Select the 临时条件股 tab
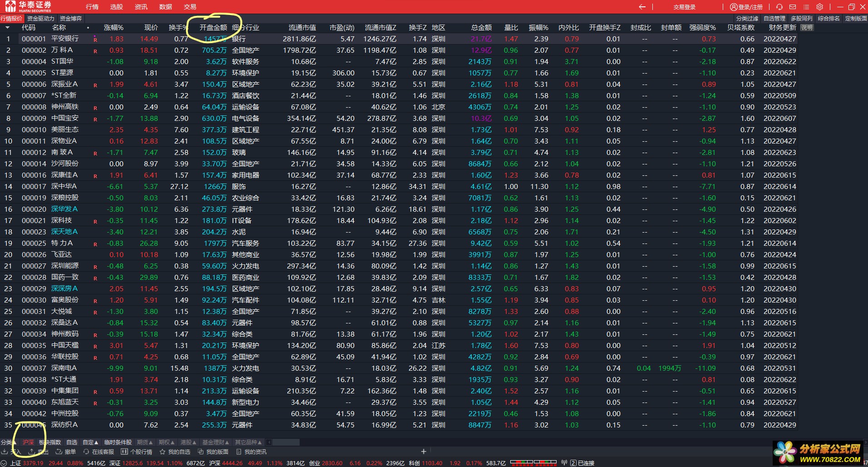This screenshot has width=868, height=467. [x=118, y=442]
